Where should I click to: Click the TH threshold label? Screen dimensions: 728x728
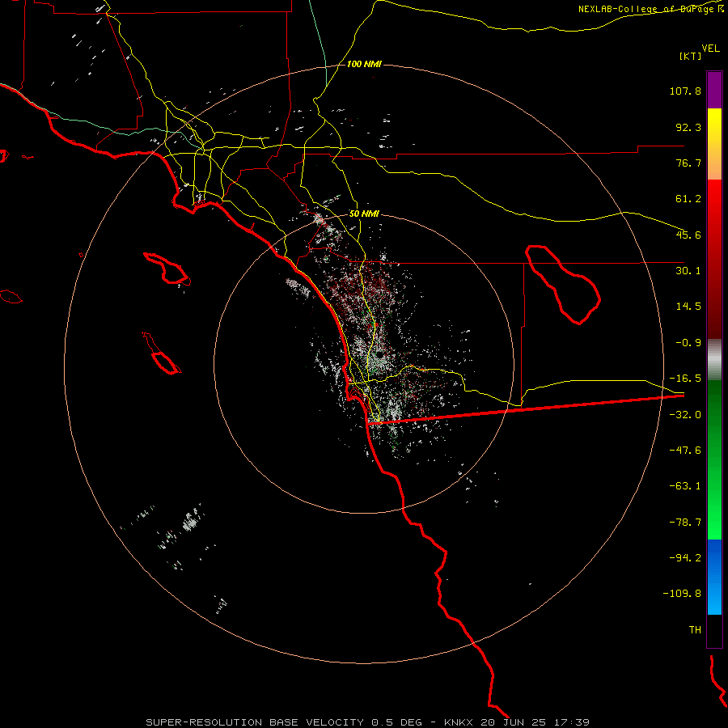coord(695,630)
